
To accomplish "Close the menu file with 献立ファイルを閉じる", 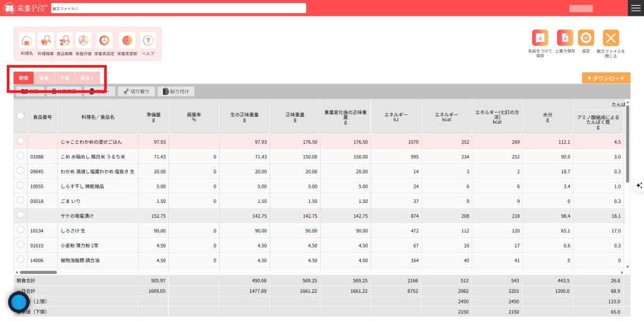I will pos(611,38).
